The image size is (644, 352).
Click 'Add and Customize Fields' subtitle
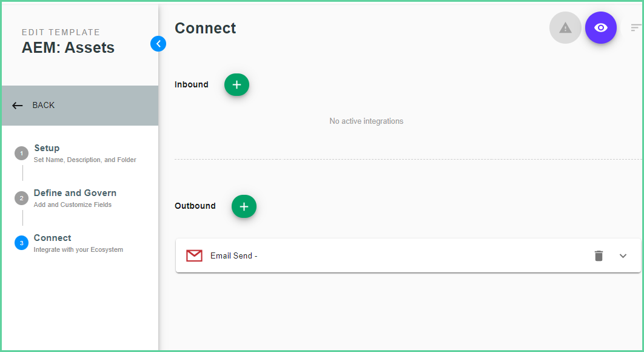[x=73, y=205]
